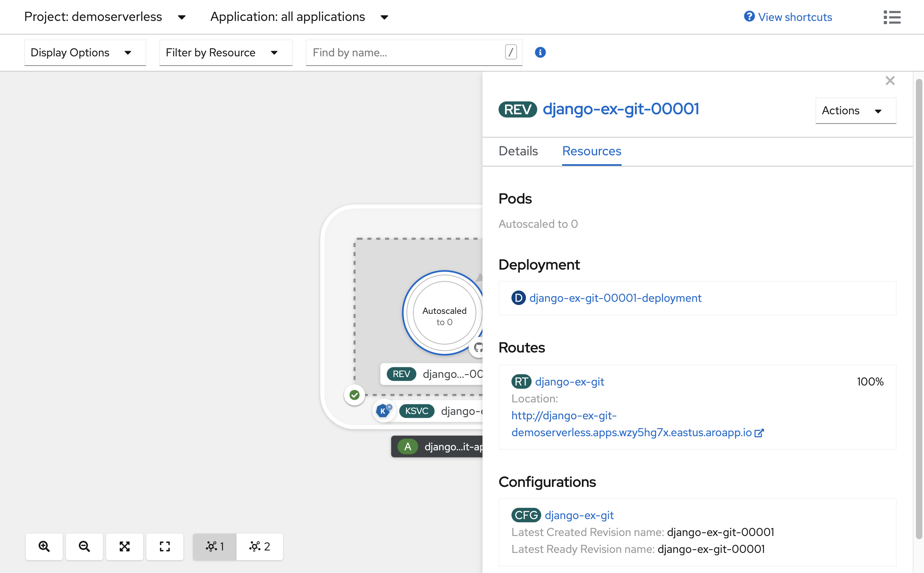Switch to the Details tab
The height and width of the screenshot is (573, 924).
pos(518,151)
